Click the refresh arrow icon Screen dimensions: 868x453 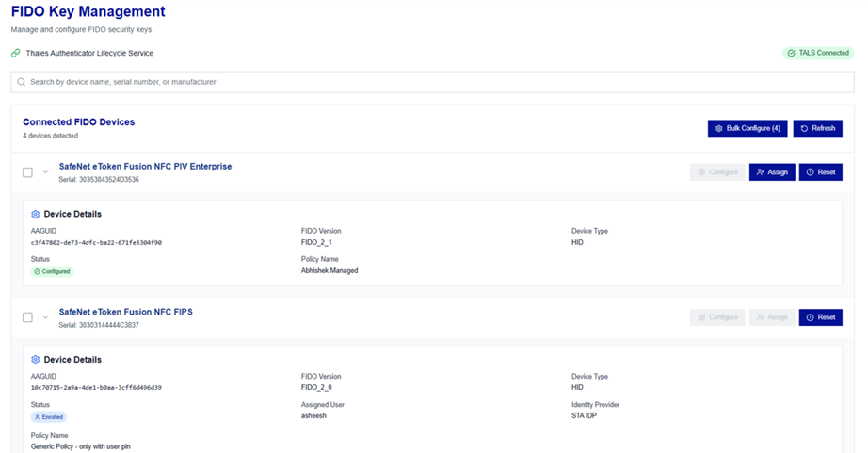(804, 128)
